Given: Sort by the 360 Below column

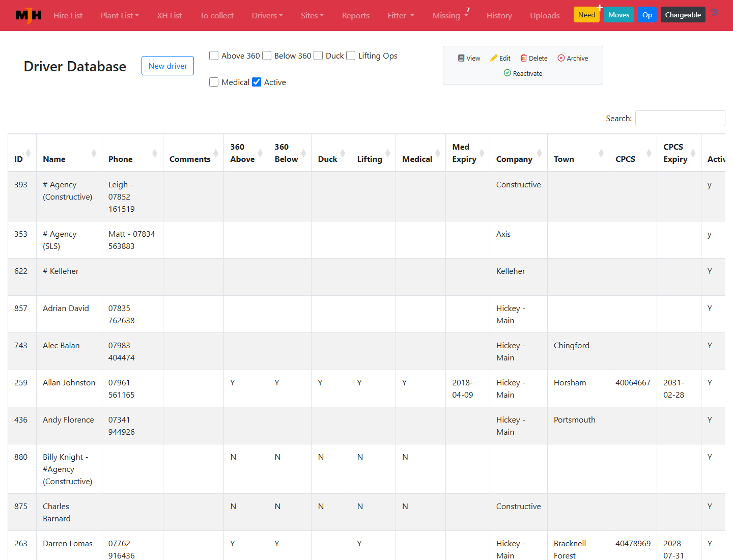Looking at the screenshot, I should point(290,153).
